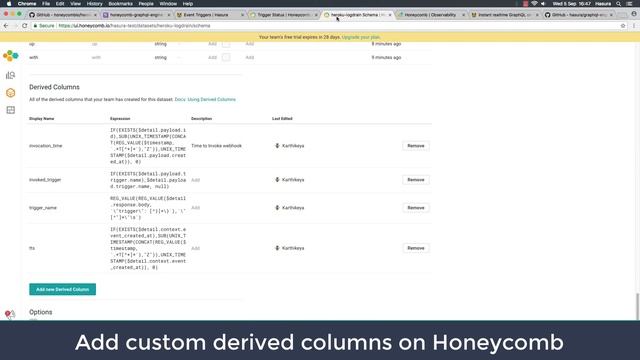Open the query builder sidebar icon
Viewport: 640px width, 360px height.
pyautogui.click(x=11, y=75)
